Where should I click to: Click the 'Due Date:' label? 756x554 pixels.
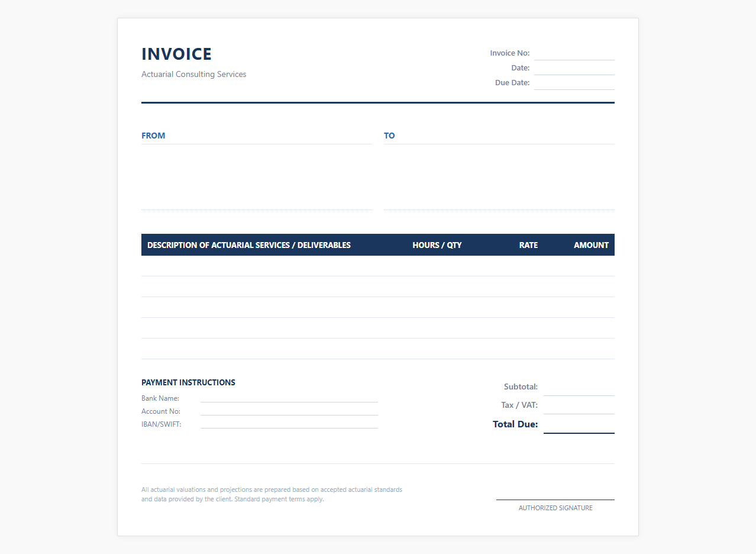click(x=512, y=83)
